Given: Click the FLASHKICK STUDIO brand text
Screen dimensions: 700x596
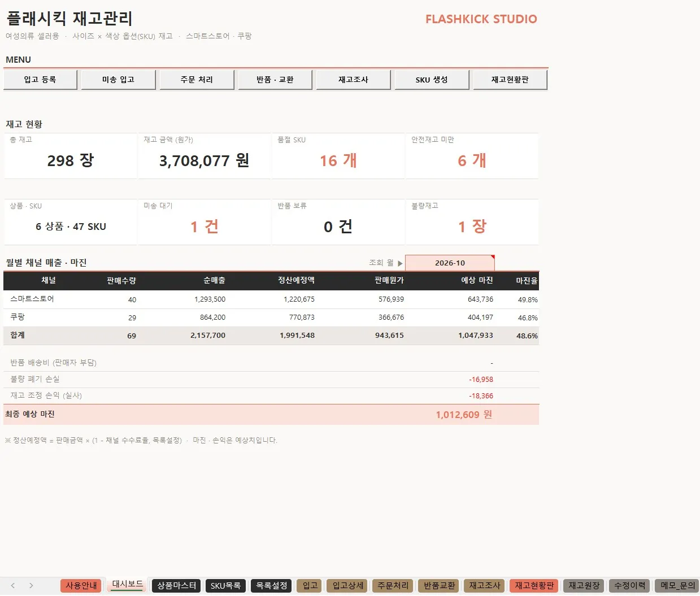Looking at the screenshot, I should 481,19.
